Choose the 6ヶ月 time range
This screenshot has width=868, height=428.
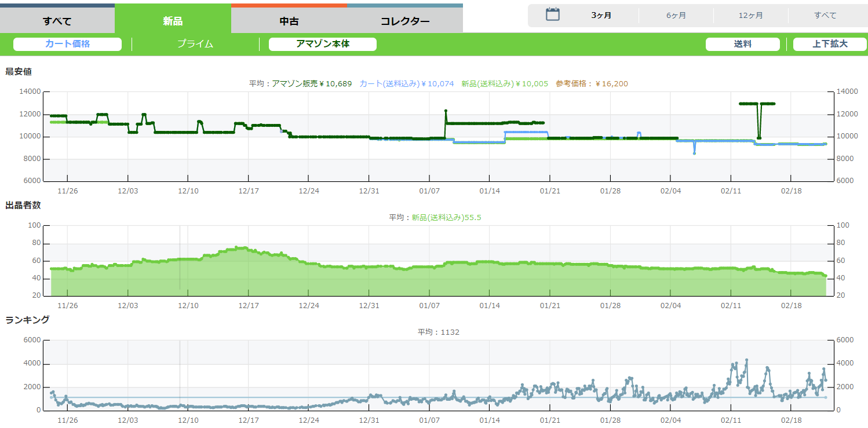point(676,16)
